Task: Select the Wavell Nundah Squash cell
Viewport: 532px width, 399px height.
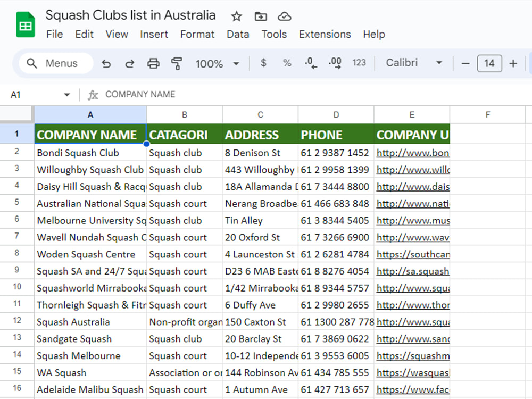Action: (x=90, y=237)
